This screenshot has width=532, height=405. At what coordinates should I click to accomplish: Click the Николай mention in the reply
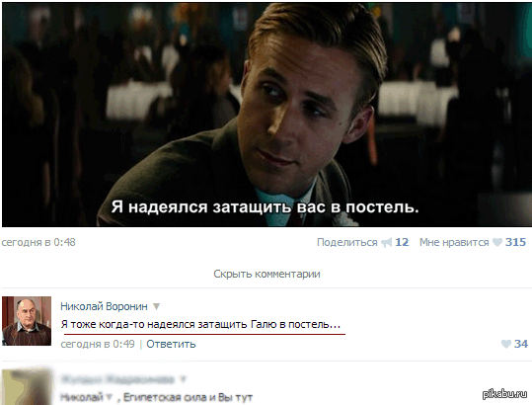(82, 396)
